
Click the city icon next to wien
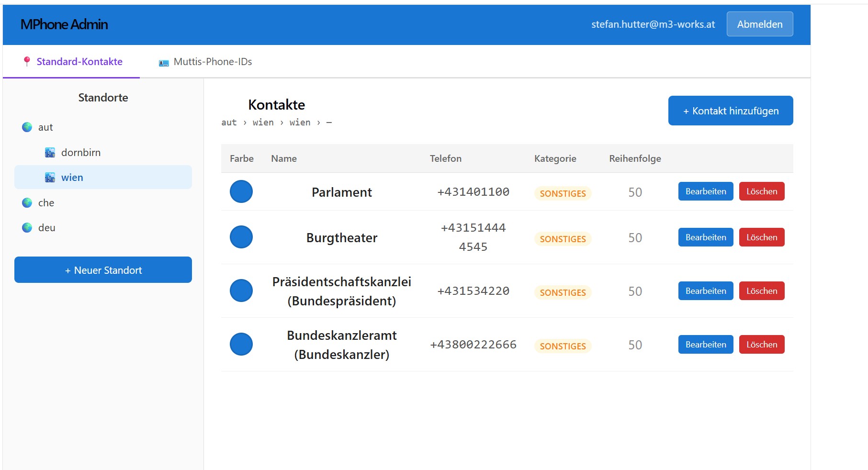pyautogui.click(x=50, y=178)
